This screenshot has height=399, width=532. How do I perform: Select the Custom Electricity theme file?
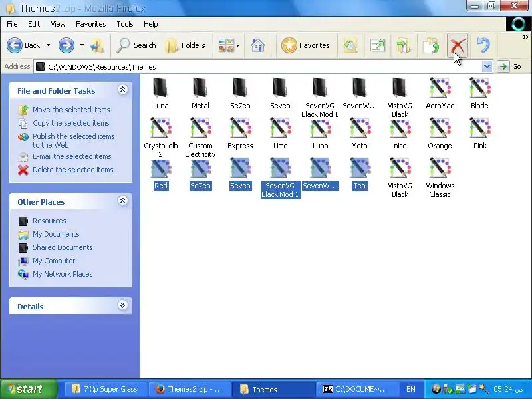[200, 128]
